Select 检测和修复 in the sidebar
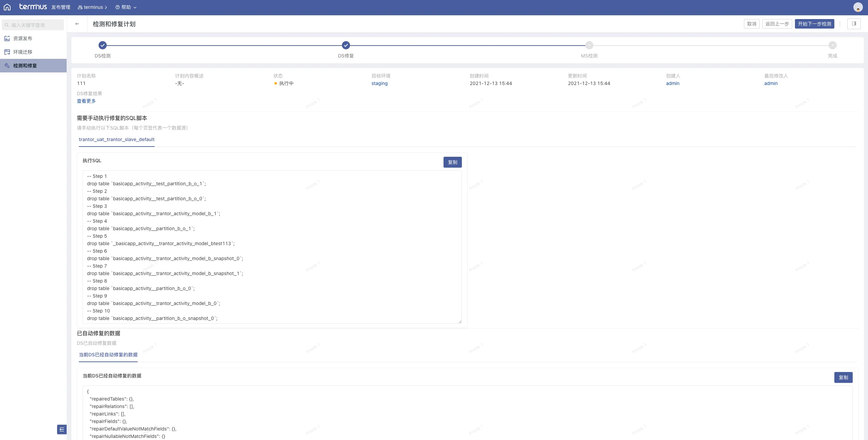Viewport: 868px width, 440px height. coord(33,66)
